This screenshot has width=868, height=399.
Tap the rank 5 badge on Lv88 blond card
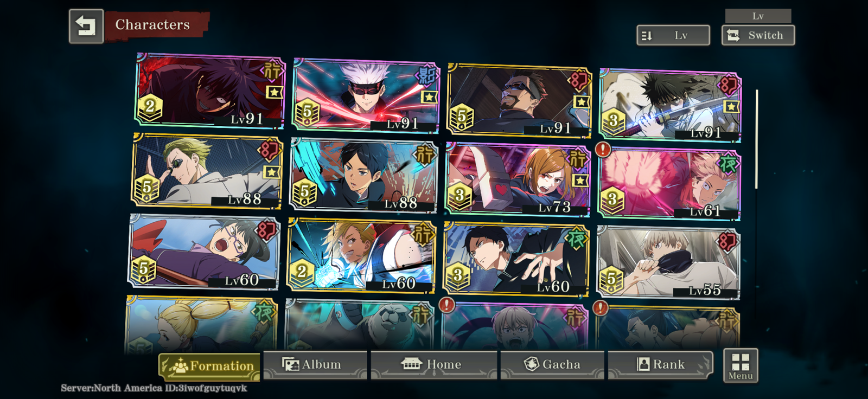(x=146, y=189)
